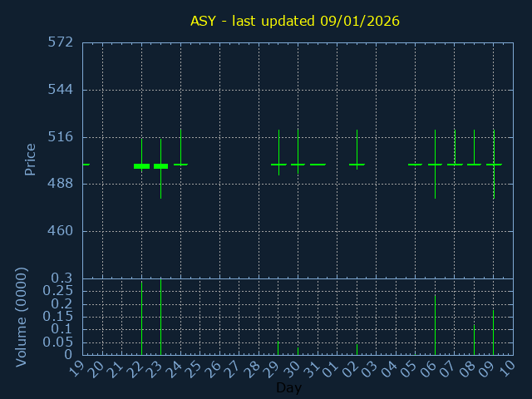Click the 0.25 volume axis tick label

point(58,291)
